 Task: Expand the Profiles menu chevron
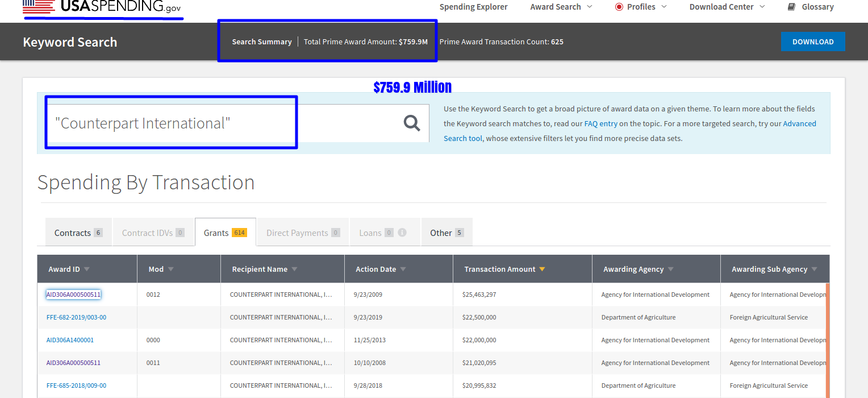point(663,7)
